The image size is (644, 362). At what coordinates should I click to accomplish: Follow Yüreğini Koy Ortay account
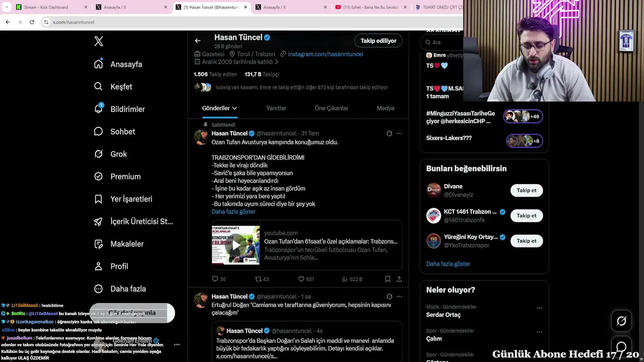(526, 241)
